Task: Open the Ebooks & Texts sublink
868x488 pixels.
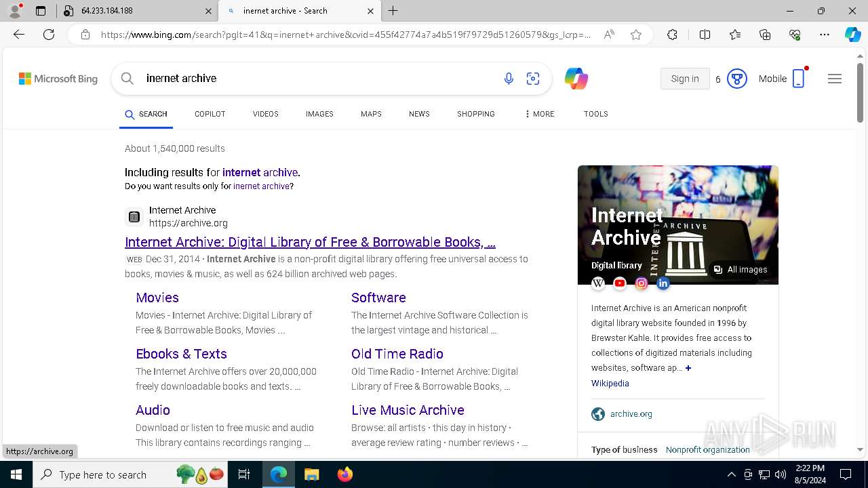Action: (x=181, y=354)
